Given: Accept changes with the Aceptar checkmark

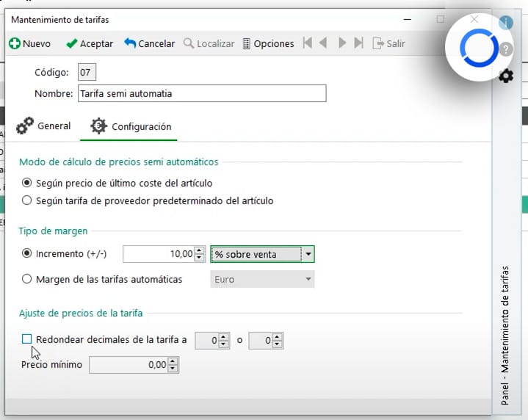Looking at the screenshot, I should (90, 44).
